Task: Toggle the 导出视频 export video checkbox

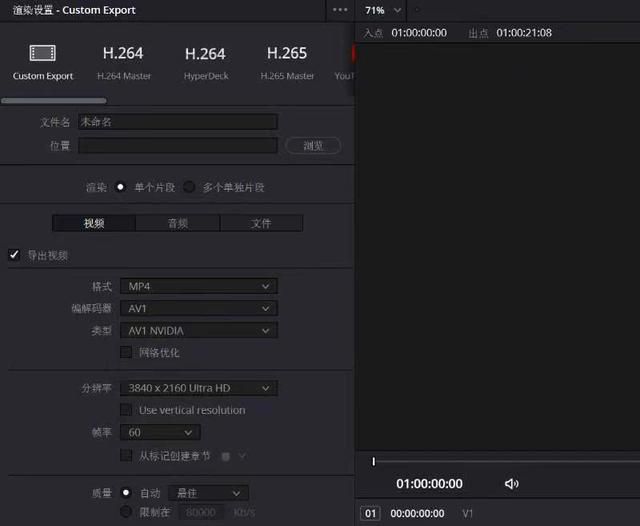Action: [14, 255]
